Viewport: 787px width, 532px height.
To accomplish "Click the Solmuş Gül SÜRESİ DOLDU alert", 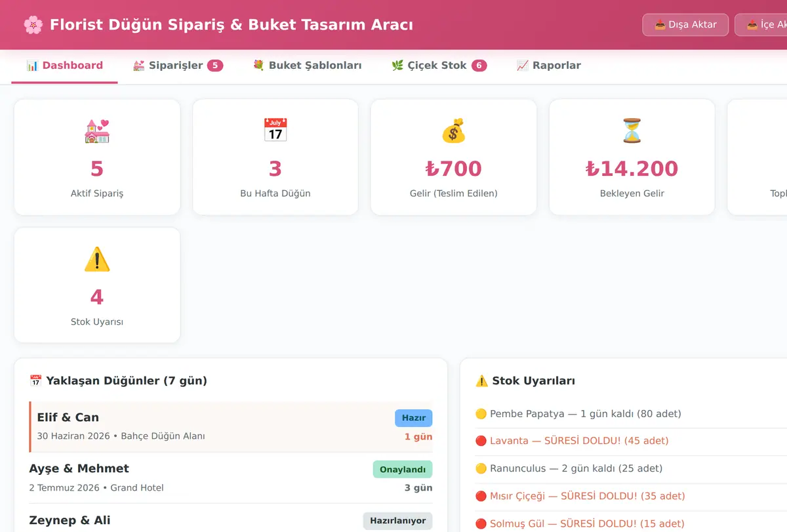I will (x=588, y=523).
